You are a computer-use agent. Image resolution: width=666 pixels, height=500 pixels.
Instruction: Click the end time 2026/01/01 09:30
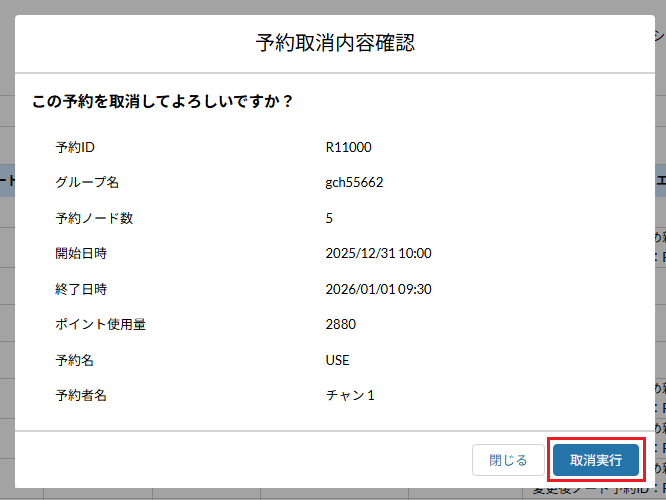click(x=378, y=289)
